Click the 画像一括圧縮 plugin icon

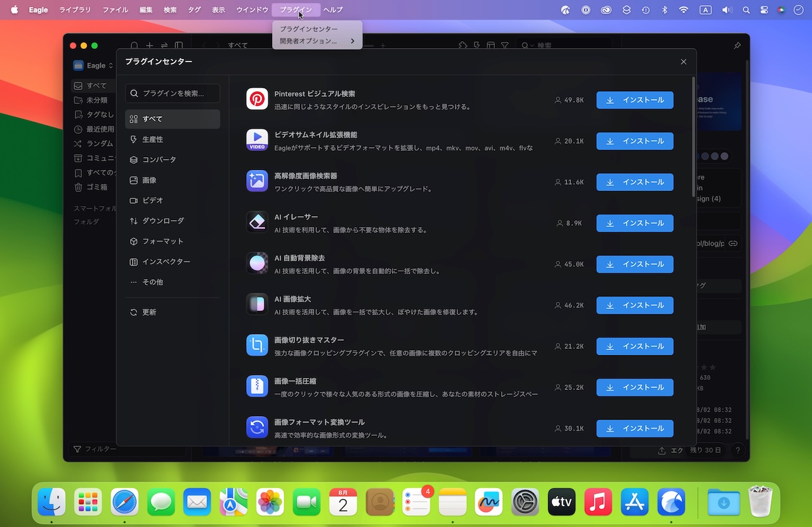tap(257, 387)
